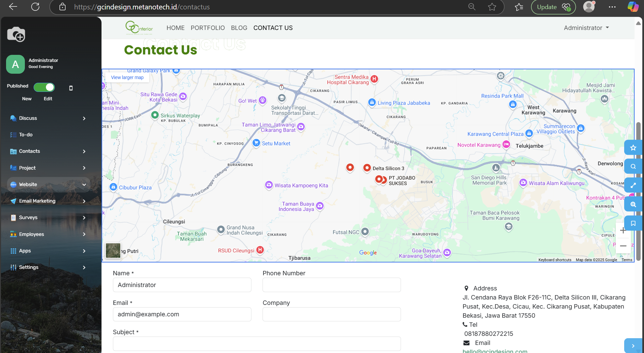Open the Administrator dropdown menu
Image resolution: width=644 pixels, height=353 pixels.
[586, 28]
